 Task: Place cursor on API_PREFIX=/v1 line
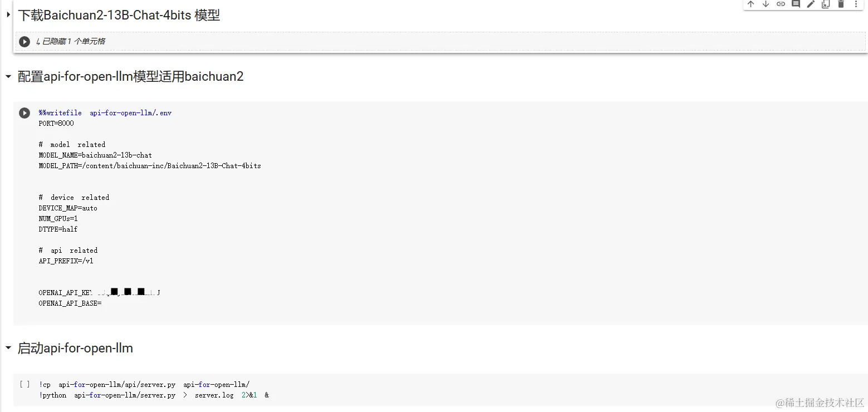tap(66, 261)
